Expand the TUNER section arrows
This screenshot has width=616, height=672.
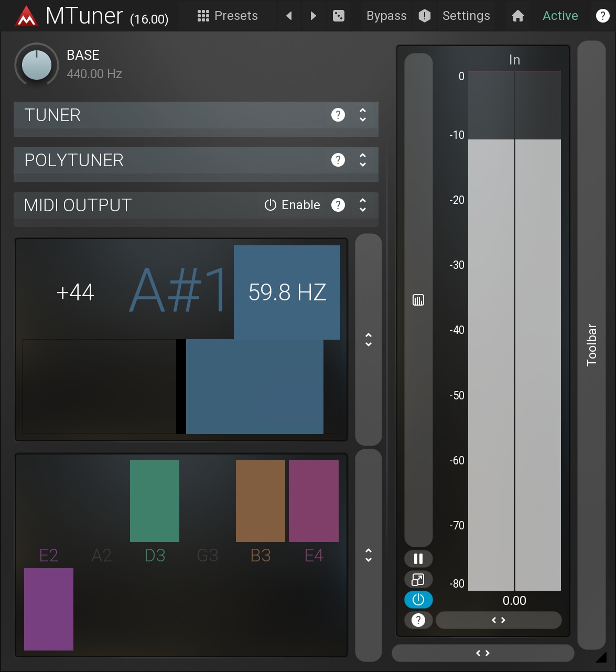click(x=363, y=115)
